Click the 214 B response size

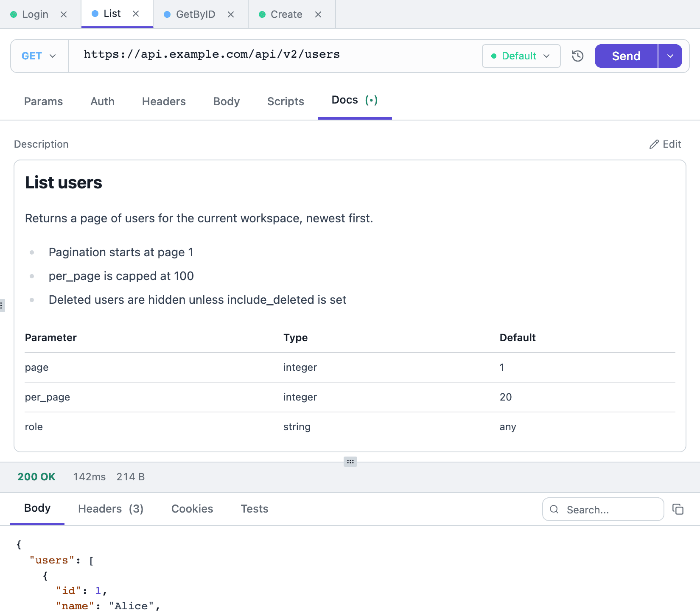point(131,477)
